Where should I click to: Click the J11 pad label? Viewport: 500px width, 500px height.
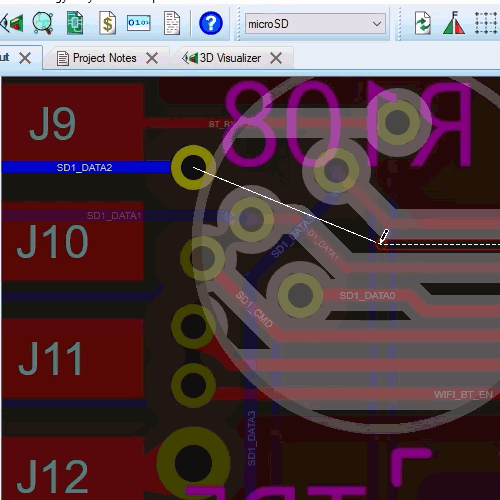(50, 359)
